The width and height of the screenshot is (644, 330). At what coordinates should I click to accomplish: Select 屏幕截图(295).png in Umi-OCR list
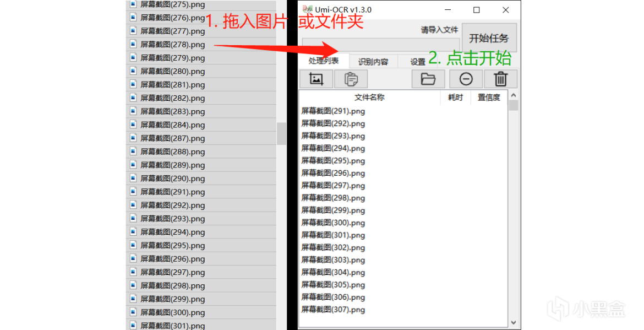(333, 161)
